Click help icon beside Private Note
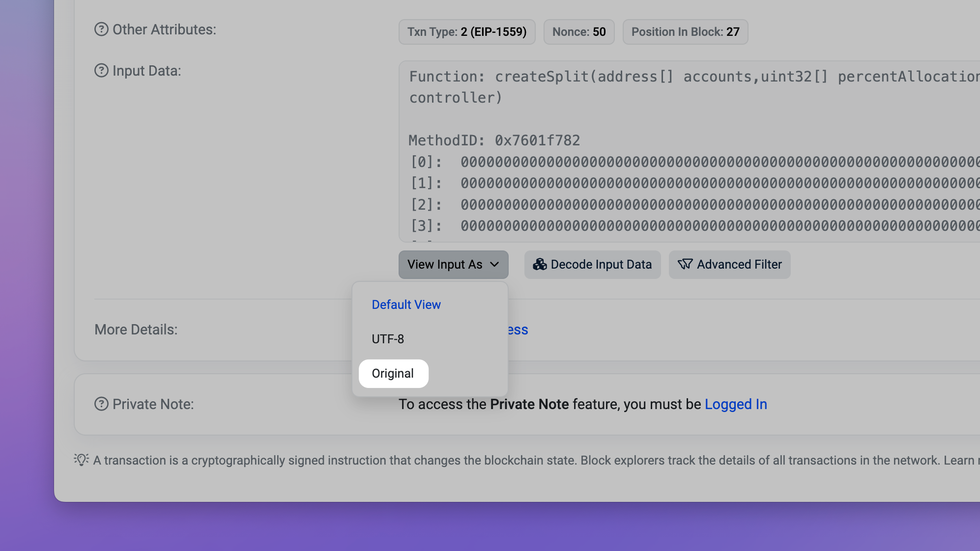980x551 pixels. (x=101, y=404)
